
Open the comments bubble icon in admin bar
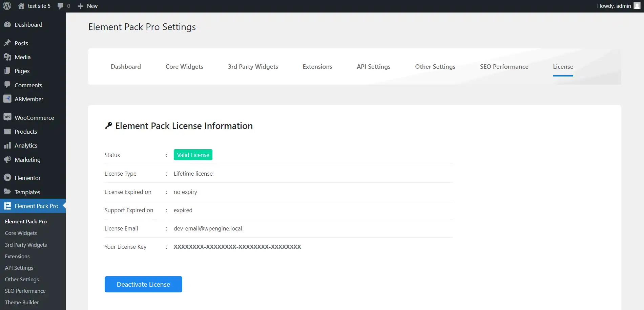pyautogui.click(x=61, y=6)
